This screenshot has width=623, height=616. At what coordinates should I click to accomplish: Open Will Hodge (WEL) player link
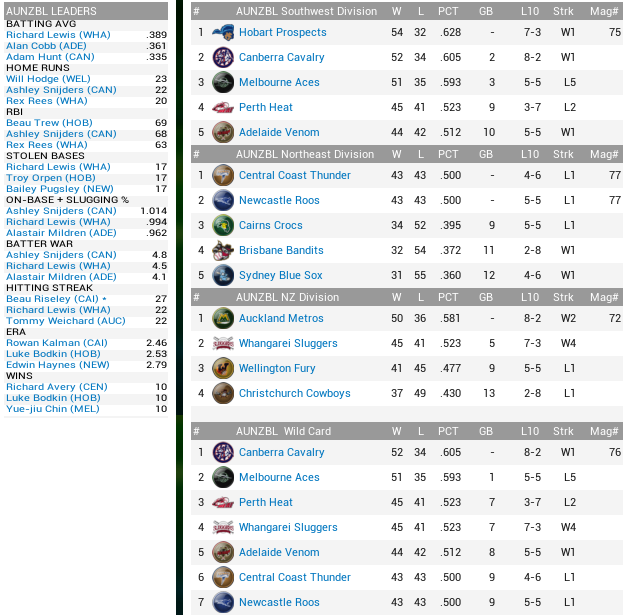click(x=48, y=79)
